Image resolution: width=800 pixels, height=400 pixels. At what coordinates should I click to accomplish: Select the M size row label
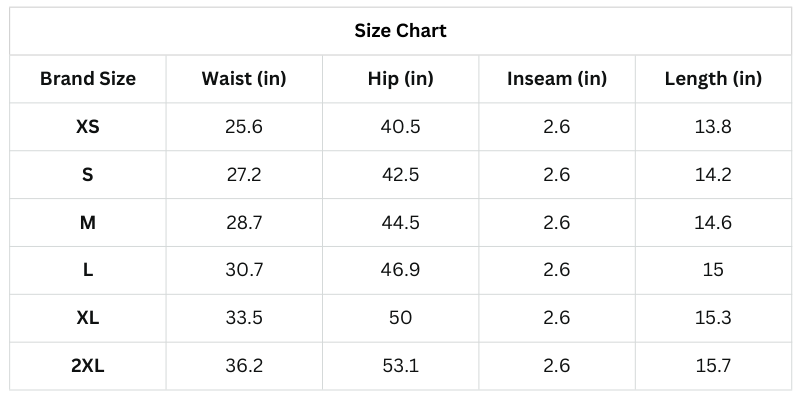coord(88,223)
